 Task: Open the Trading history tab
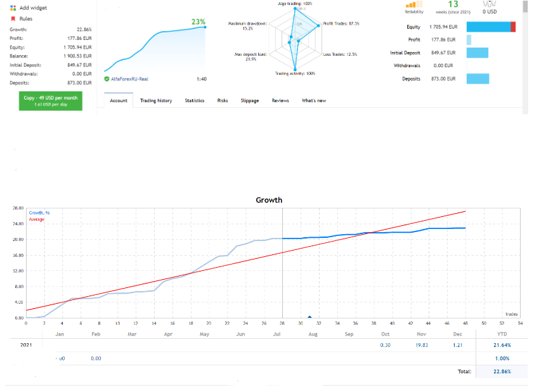coord(155,100)
